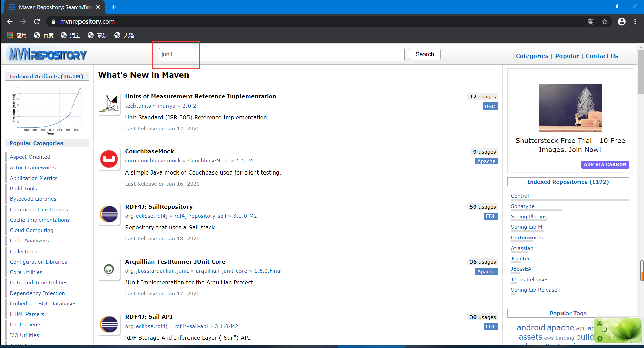Open the 京东 bookmark
This screenshot has height=348, width=644.
(x=98, y=35)
